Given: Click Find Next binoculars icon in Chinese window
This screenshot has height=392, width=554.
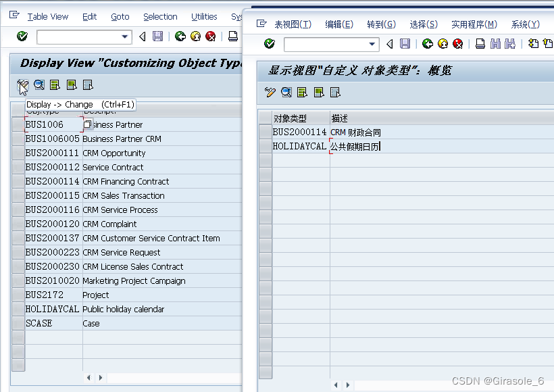Looking at the screenshot, I should (x=510, y=43).
